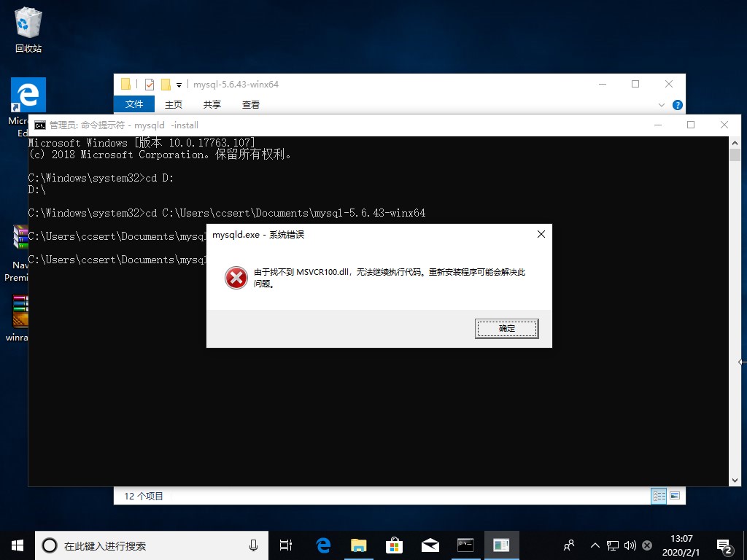Viewport: 747px width, 560px height.
Task: Click the '12 个项目' status bar text
Action: click(144, 496)
